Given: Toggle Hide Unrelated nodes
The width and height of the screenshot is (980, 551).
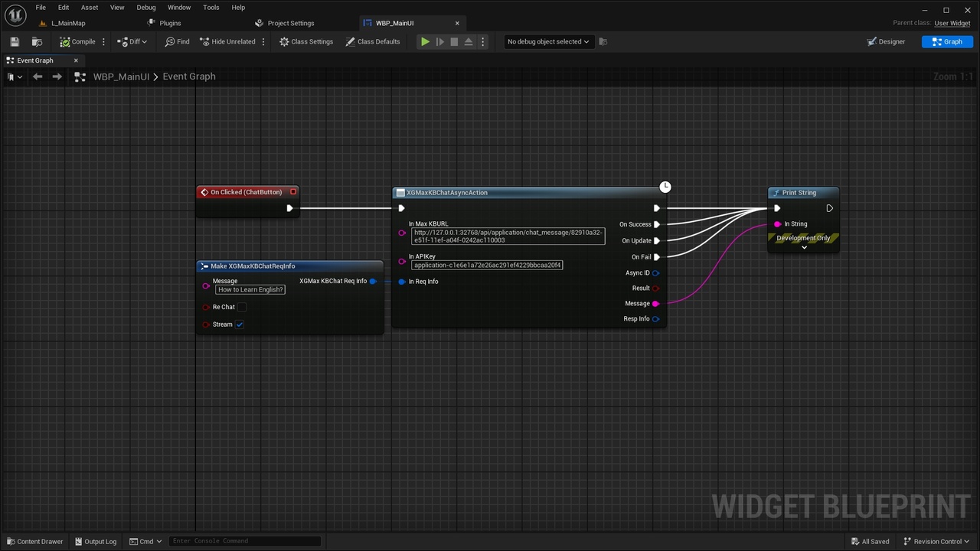Looking at the screenshot, I should [227, 41].
